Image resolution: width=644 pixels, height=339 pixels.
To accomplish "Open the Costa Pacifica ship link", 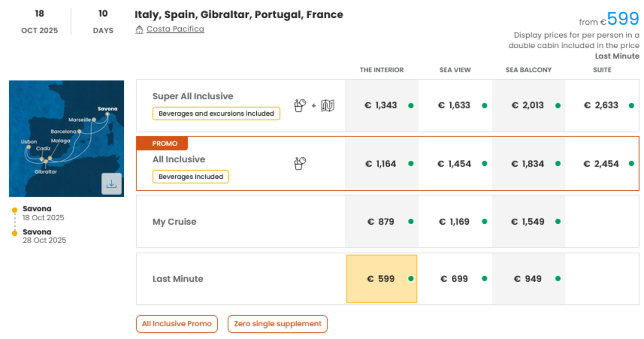I will click(175, 29).
